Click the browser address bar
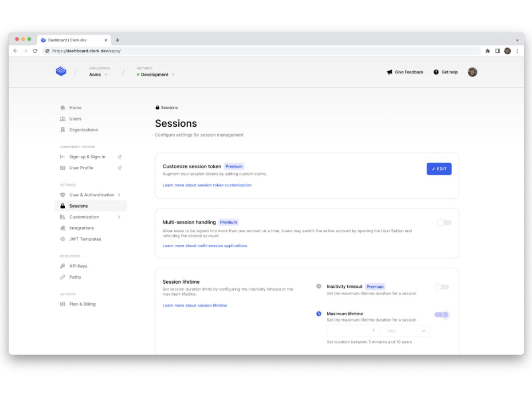Image resolution: width=532 pixels, height=399 pixels. (262, 51)
